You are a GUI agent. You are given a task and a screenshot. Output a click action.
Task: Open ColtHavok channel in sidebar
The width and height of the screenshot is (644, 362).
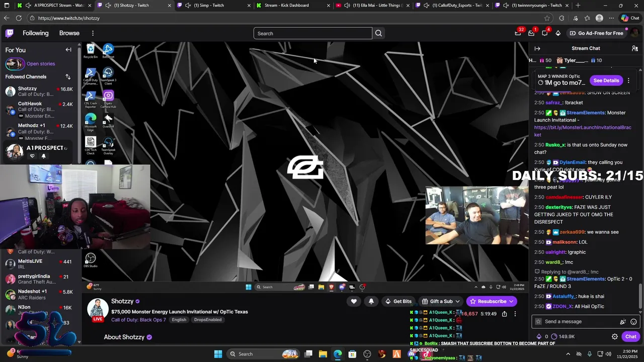39,110
